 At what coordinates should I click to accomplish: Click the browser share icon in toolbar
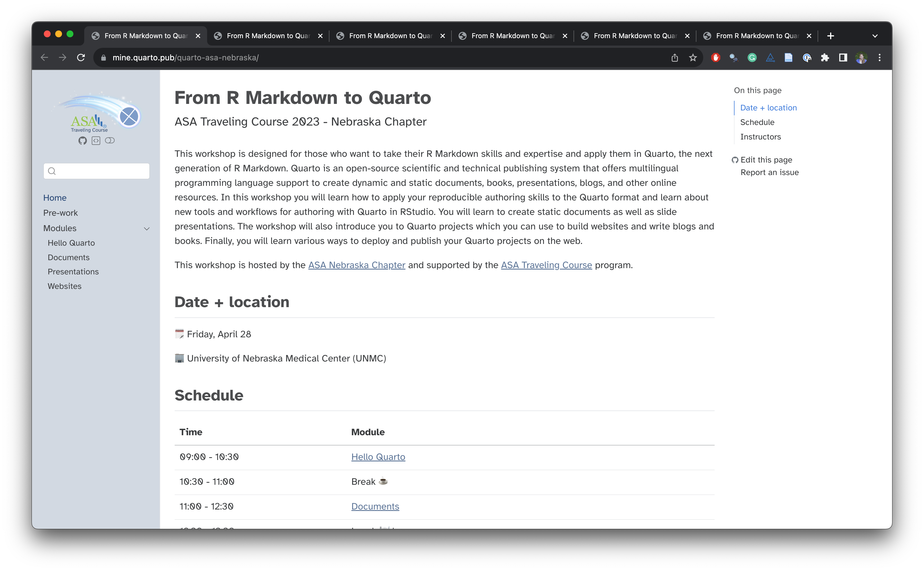675,57
